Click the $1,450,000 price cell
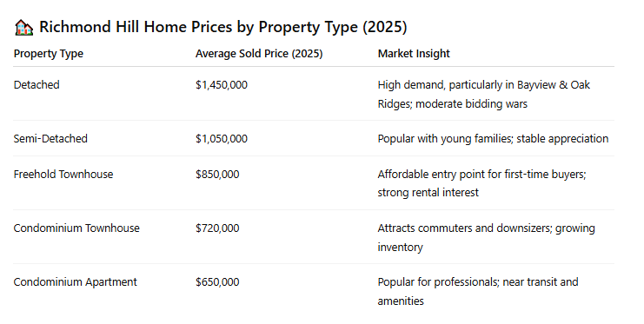644x324 pixels. pyautogui.click(x=222, y=85)
